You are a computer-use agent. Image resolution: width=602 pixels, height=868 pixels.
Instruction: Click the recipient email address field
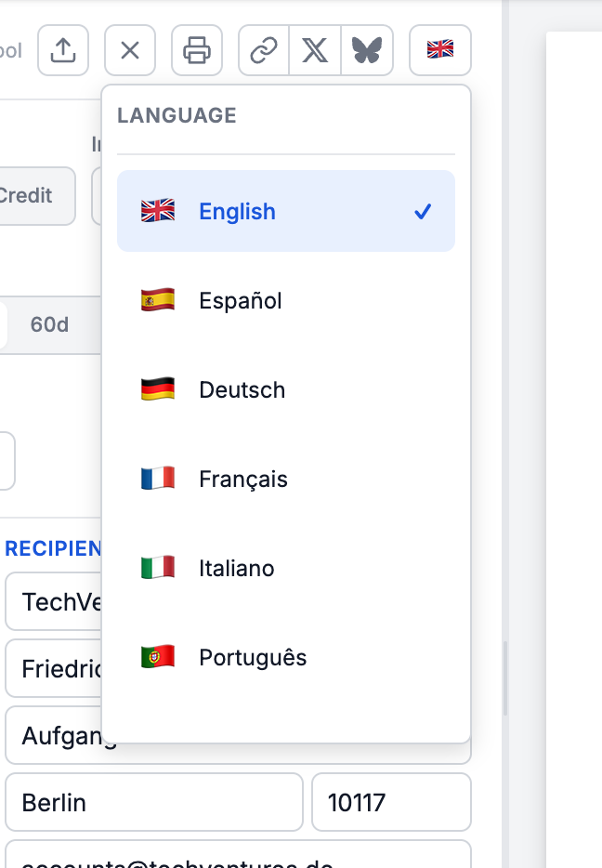(x=238, y=859)
